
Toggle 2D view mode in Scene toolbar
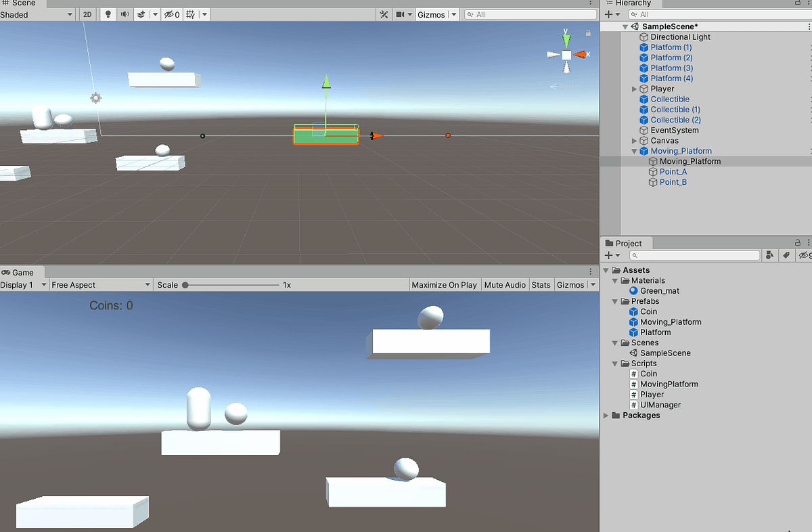tap(87, 14)
